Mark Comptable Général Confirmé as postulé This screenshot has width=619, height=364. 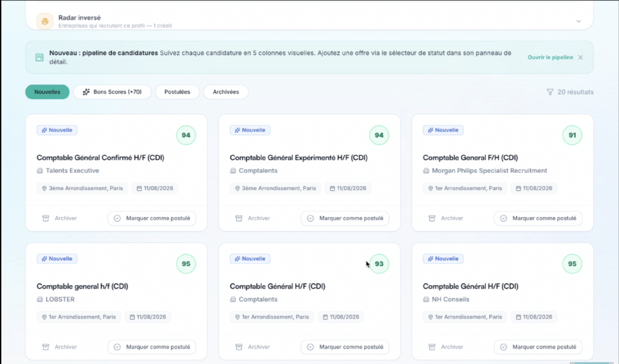click(x=152, y=218)
